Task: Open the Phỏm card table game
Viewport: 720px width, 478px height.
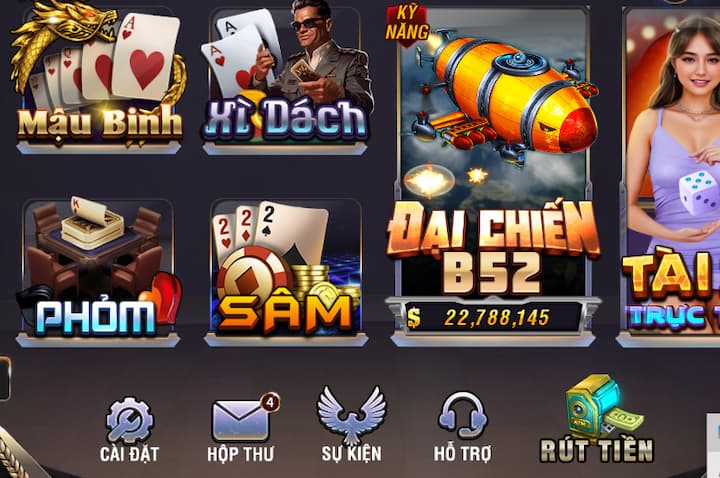Action: point(98,272)
